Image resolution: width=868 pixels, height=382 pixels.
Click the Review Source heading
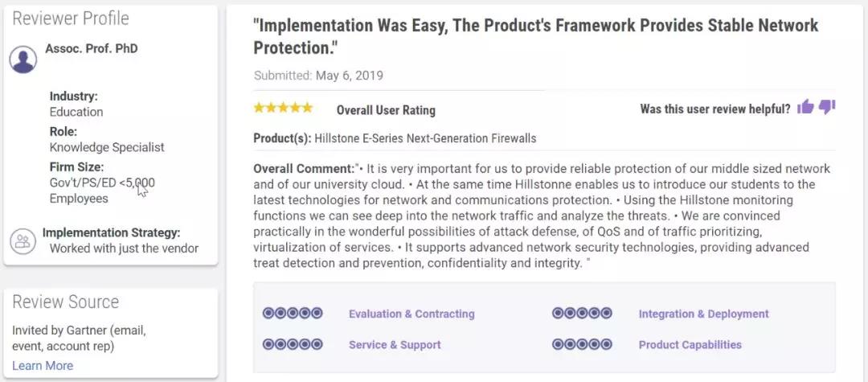pos(65,302)
